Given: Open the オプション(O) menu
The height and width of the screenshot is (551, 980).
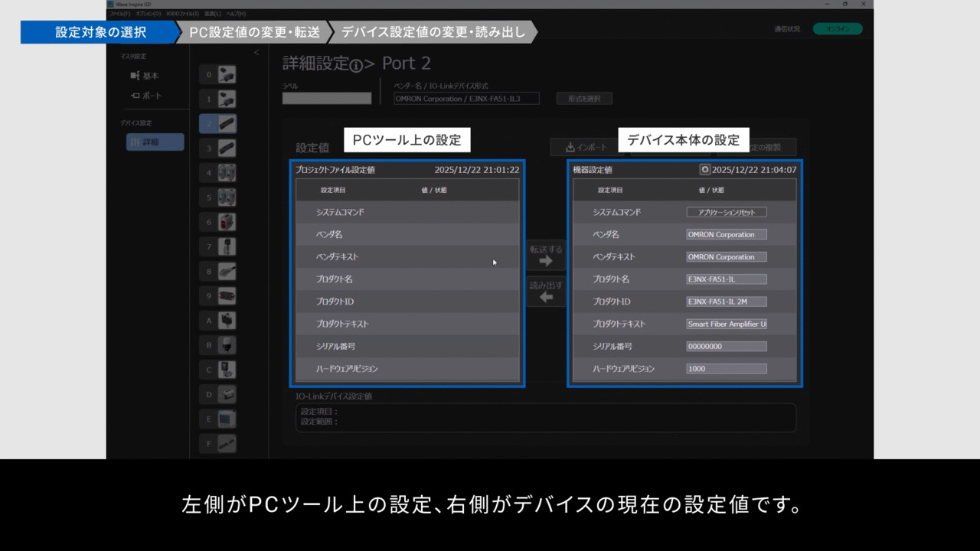Looking at the screenshot, I should tap(148, 14).
